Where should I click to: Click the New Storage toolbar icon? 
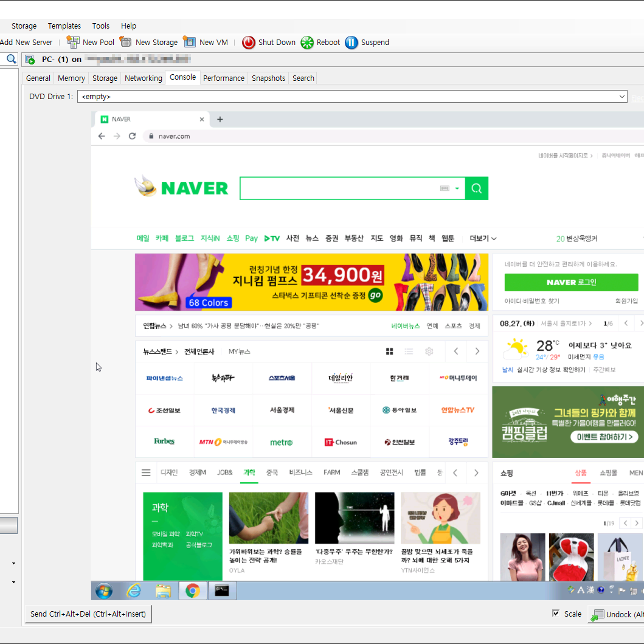(125, 42)
